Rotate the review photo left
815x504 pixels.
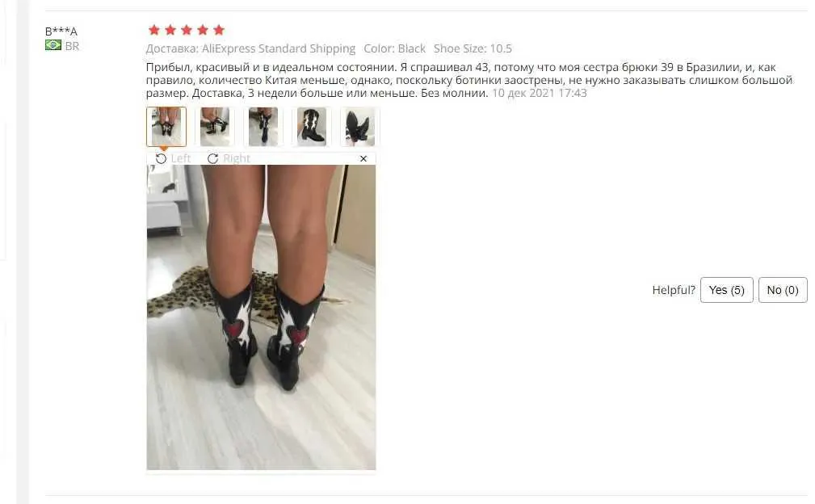[x=173, y=158]
